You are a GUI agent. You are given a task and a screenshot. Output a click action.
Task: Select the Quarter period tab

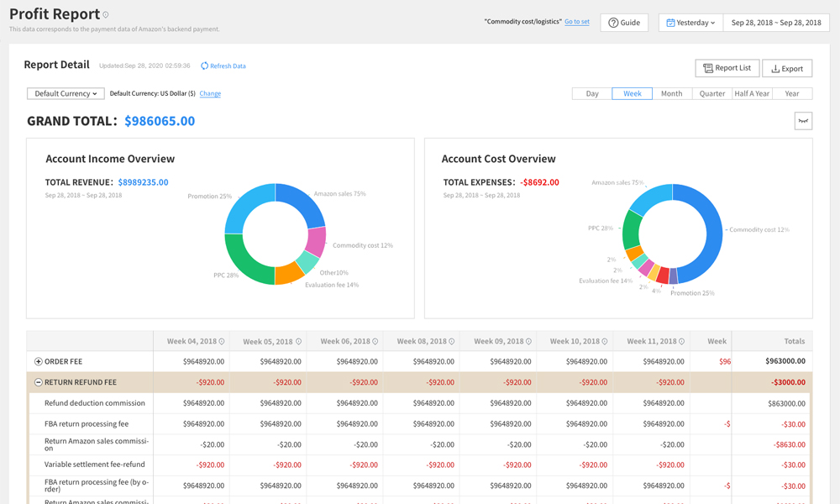point(711,93)
